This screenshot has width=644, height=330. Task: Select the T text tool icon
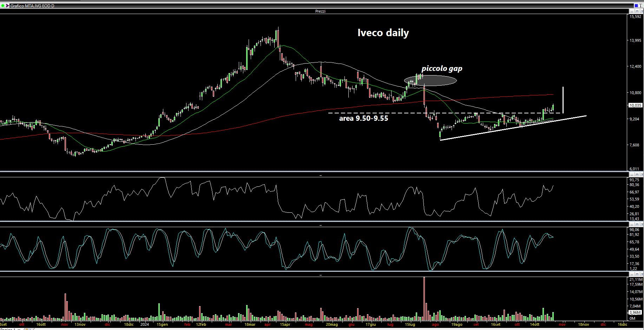(x=641, y=6)
